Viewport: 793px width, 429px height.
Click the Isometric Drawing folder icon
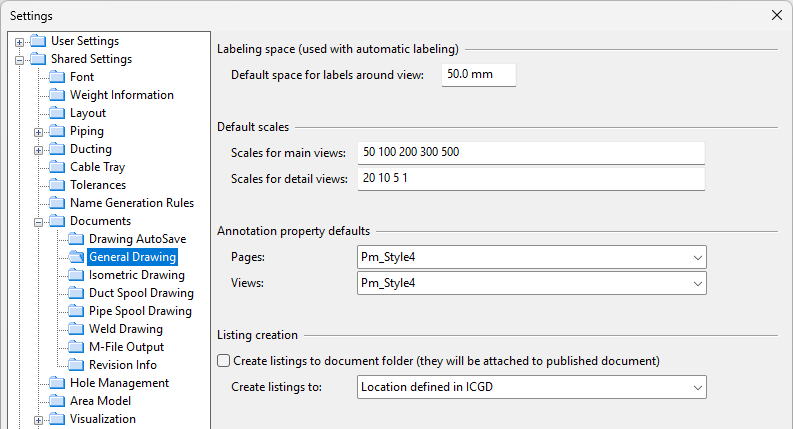pos(76,275)
